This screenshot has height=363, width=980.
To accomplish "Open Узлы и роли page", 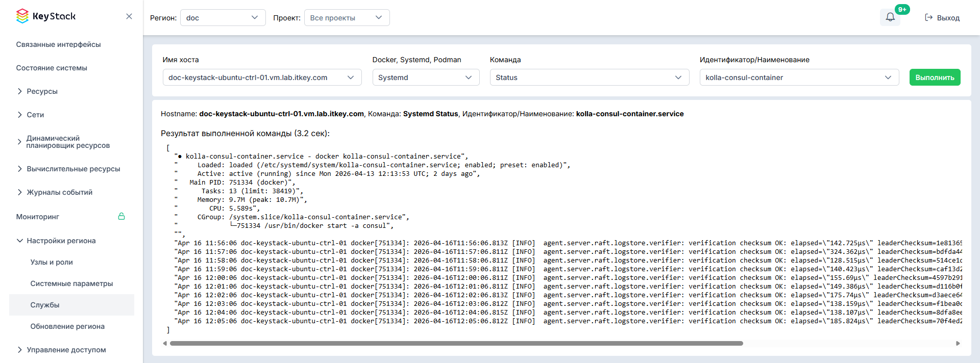I will click(x=52, y=262).
